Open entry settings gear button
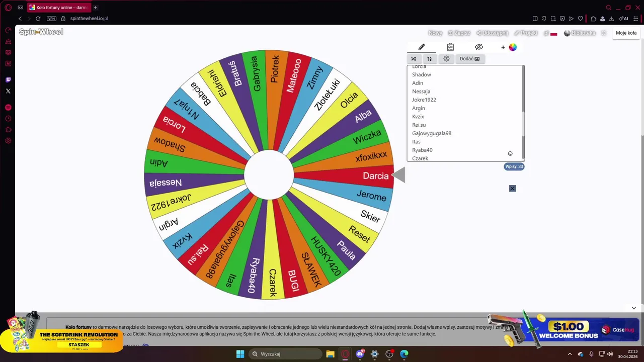 (x=446, y=59)
